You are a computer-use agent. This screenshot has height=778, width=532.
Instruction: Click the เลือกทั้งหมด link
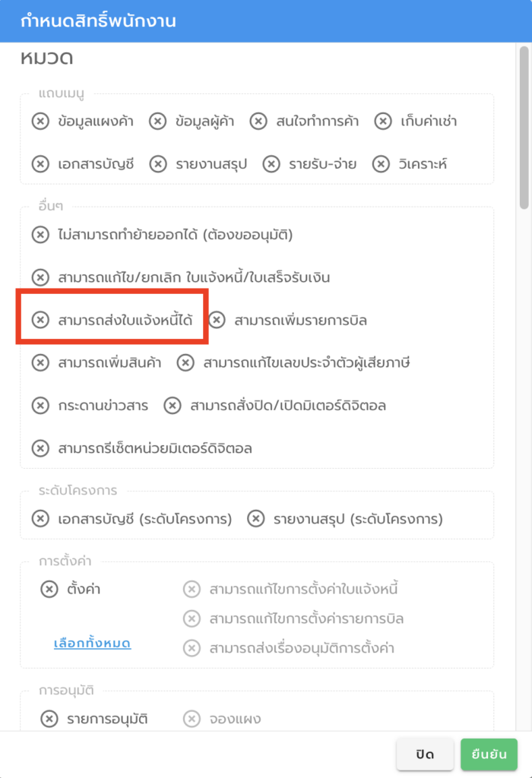coord(92,644)
